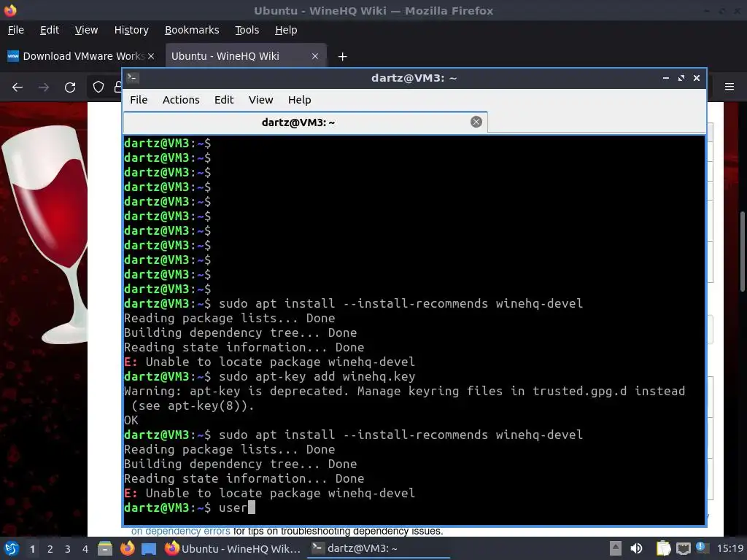Switch to Download VMware Workstation tab
The height and width of the screenshot is (560, 747).
point(81,56)
